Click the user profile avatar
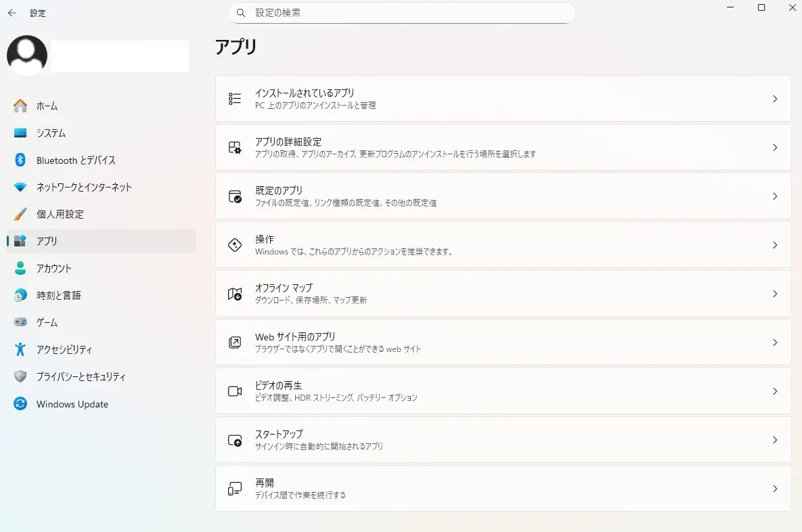Viewport: 802px width, 532px height. 27,56
